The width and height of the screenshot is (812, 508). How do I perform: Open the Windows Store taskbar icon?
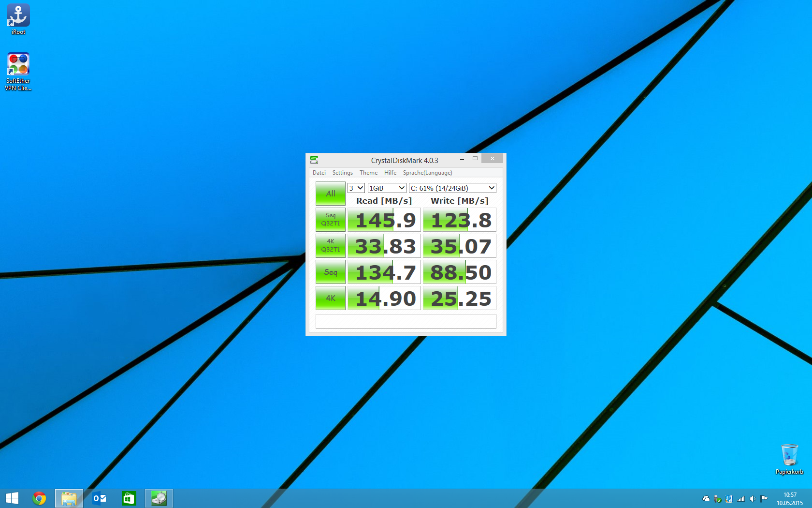click(x=129, y=498)
